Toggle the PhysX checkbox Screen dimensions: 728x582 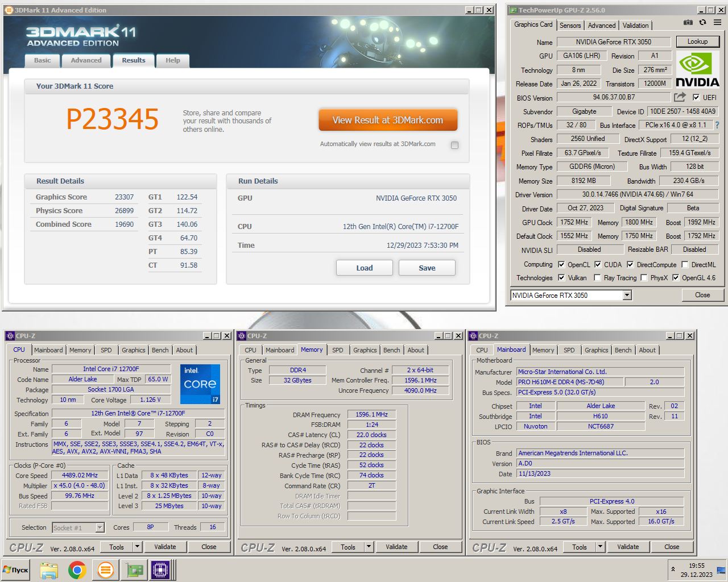click(644, 277)
